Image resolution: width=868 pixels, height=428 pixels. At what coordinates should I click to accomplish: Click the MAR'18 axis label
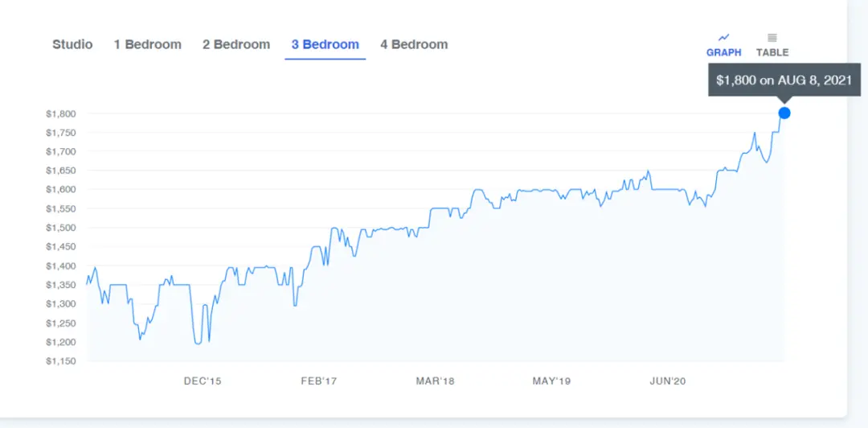435,381
